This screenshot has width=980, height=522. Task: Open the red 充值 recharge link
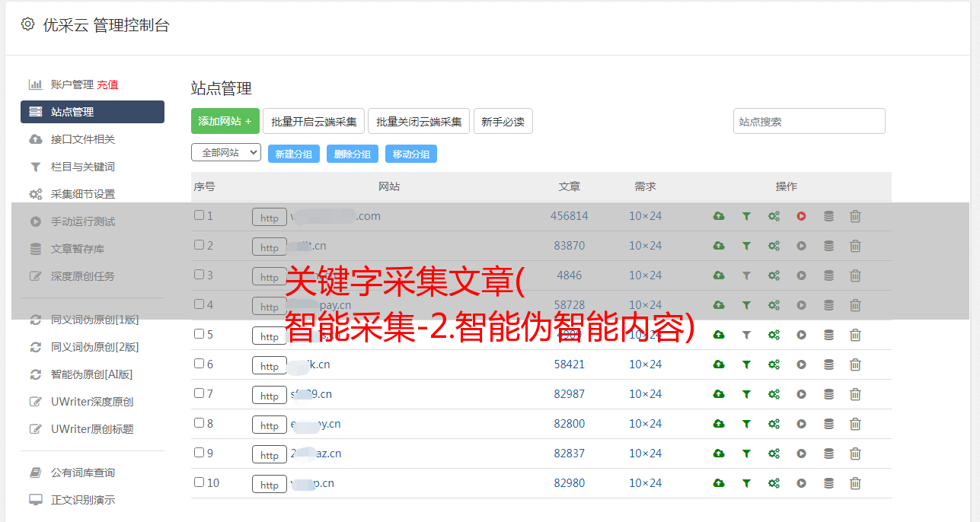[107, 84]
